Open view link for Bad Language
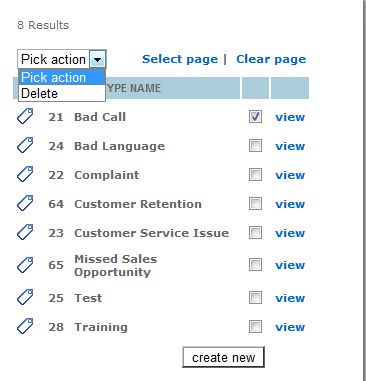Image resolution: width=366 pixels, height=381 pixels. pos(290,146)
